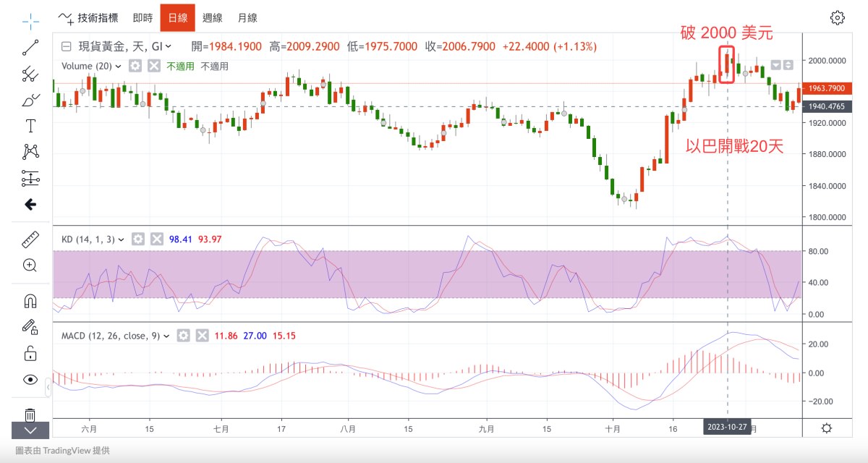The height and width of the screenshot is (463, 868).
Task: Switch to the 即時 real-time tab
Action: click(142, 17)
